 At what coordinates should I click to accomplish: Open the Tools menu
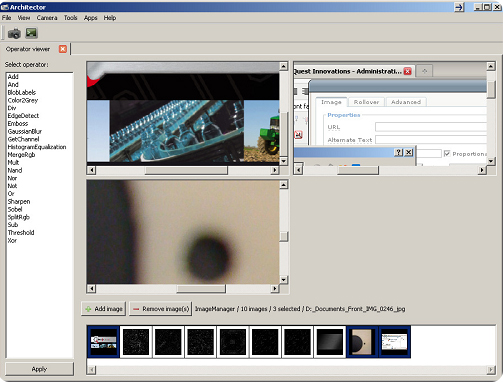pos(70,18)
